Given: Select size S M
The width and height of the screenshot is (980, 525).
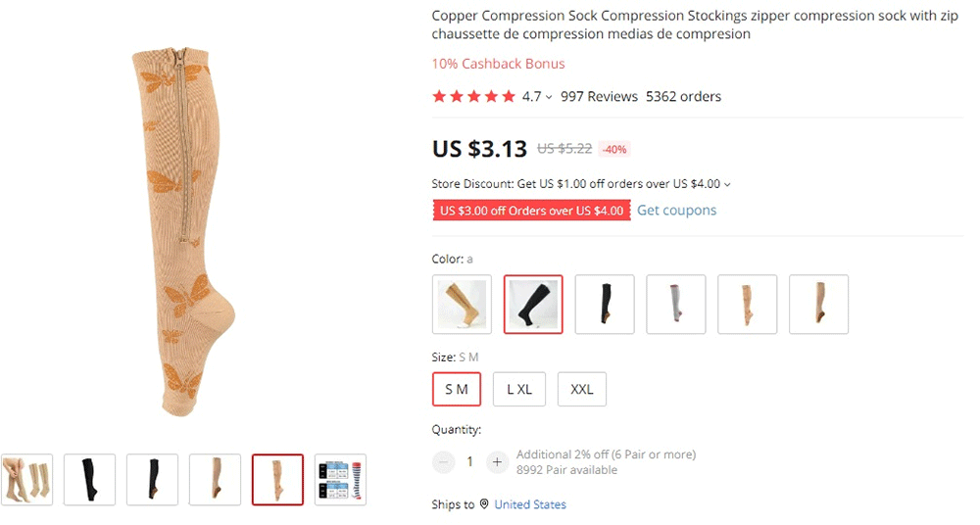Looking at the screenshot, I should 457,389.
